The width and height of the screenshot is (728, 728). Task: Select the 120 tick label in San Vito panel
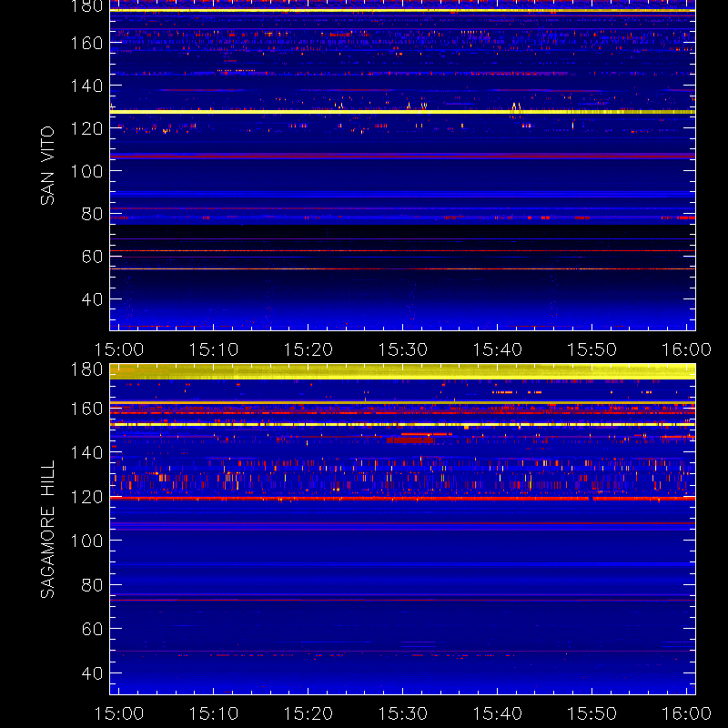coord(86,128)
